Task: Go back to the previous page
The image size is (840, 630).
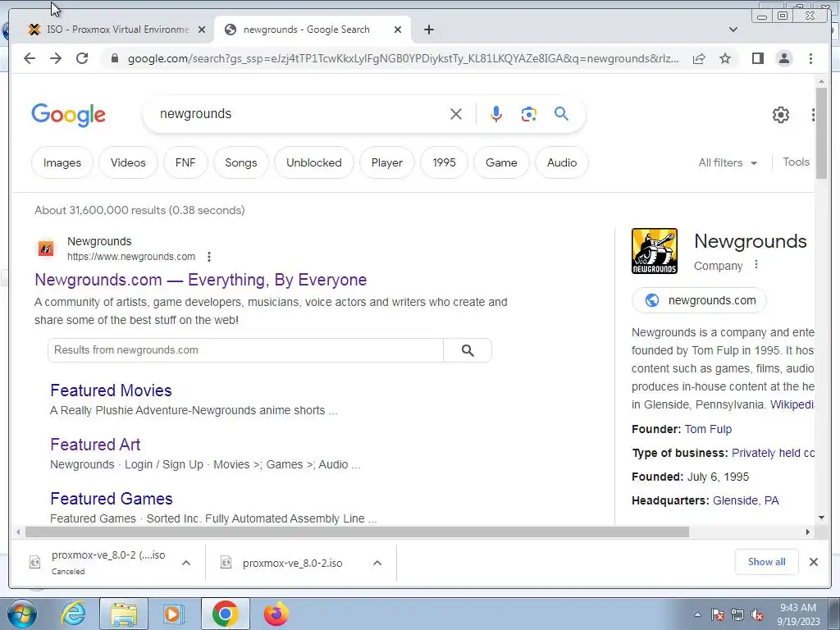Action: pos(30,58)
